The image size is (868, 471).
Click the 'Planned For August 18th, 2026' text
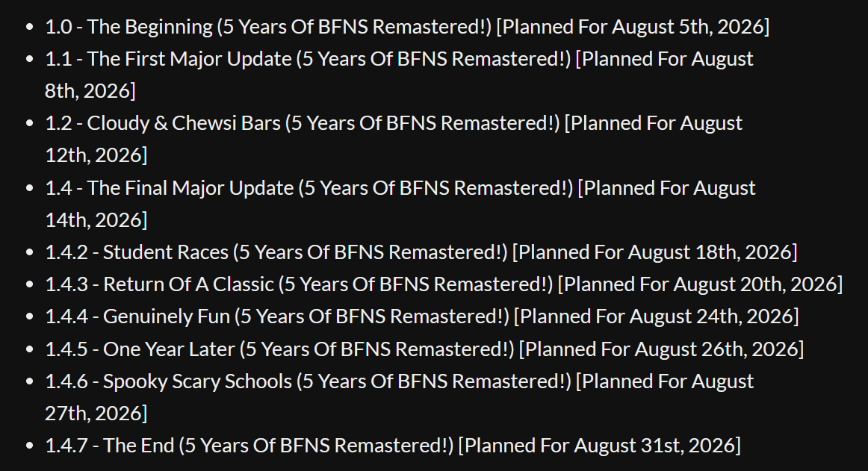(654, 252)
